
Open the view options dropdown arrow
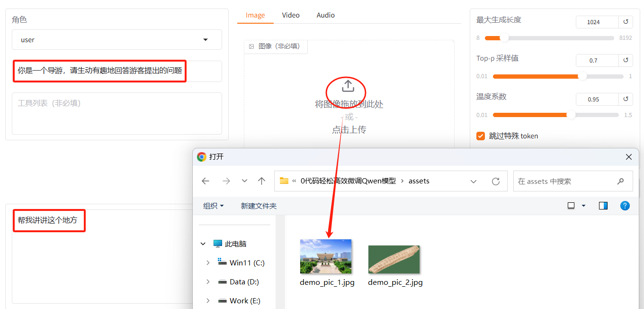(x=583, y=206)
